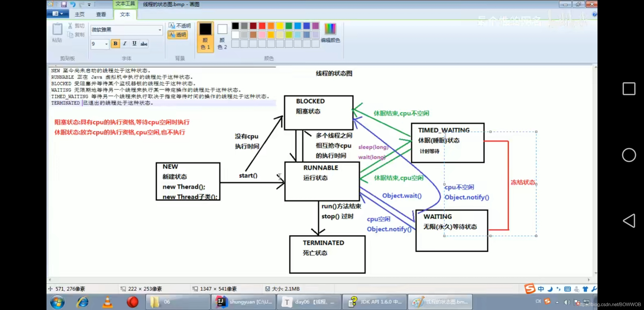Pick the turquoise blue color swatch
Screen dimensions: 644x310
point(298,26)
